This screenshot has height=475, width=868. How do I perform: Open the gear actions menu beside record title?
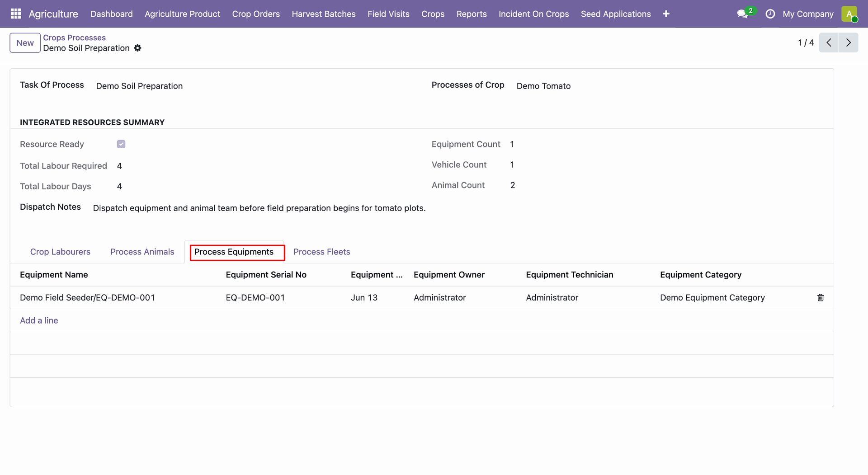coord(138,48)
